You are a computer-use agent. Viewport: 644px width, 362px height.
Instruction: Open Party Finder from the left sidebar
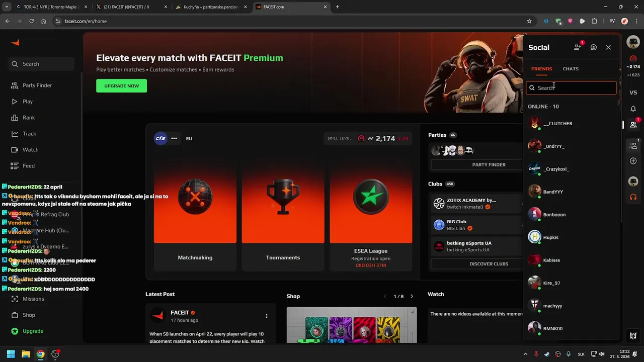(32, 85)
